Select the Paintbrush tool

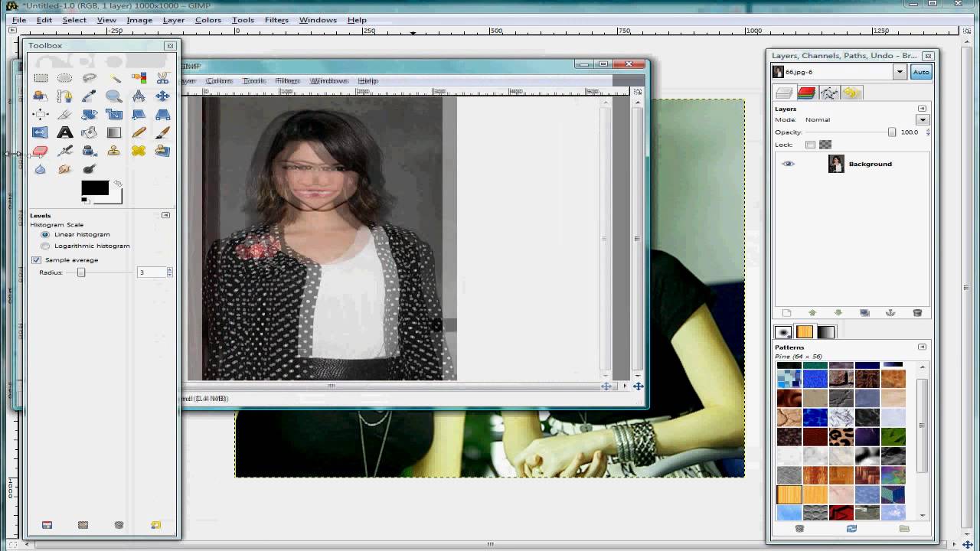162,133
